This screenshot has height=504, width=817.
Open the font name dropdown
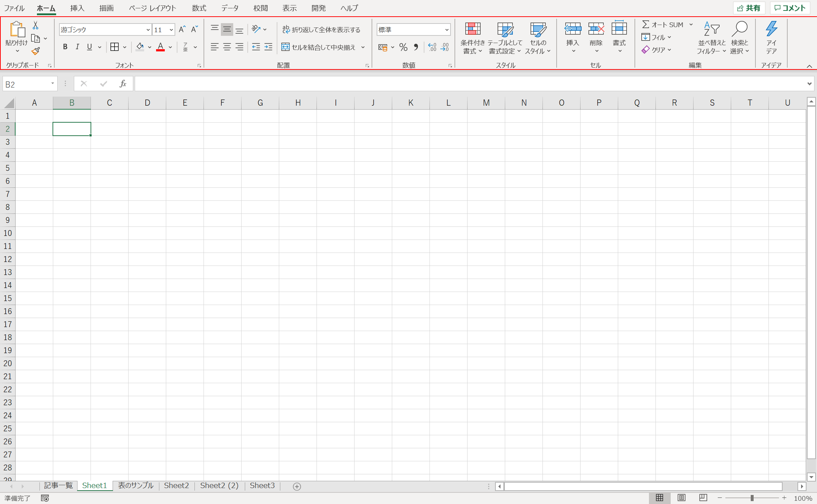(x=148, y=30)
